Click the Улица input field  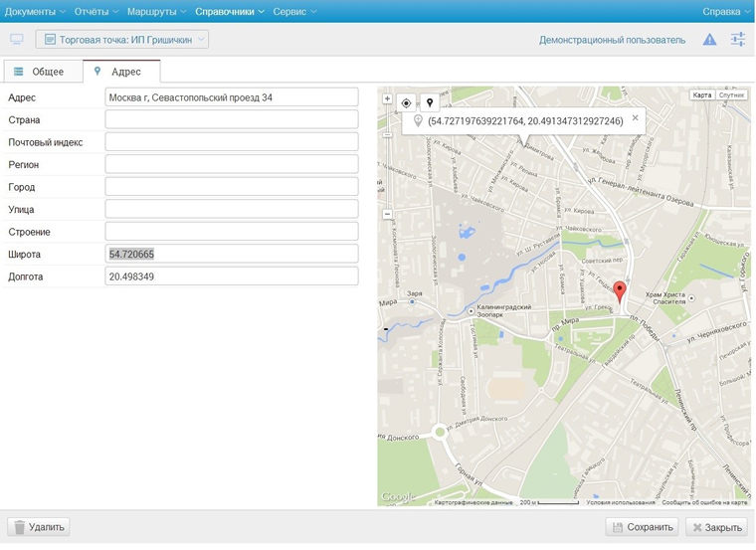tap(232, 209)
